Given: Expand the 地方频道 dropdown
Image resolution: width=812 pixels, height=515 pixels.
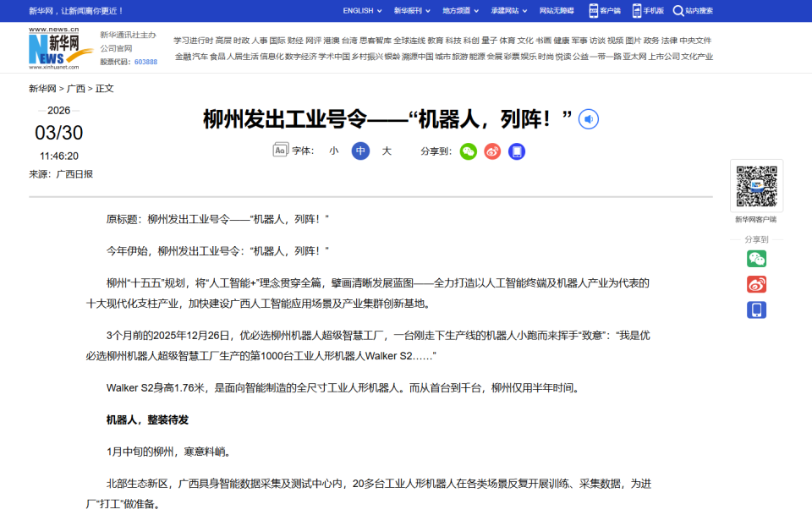Looking at the screenshot, I should pos(460,11).
